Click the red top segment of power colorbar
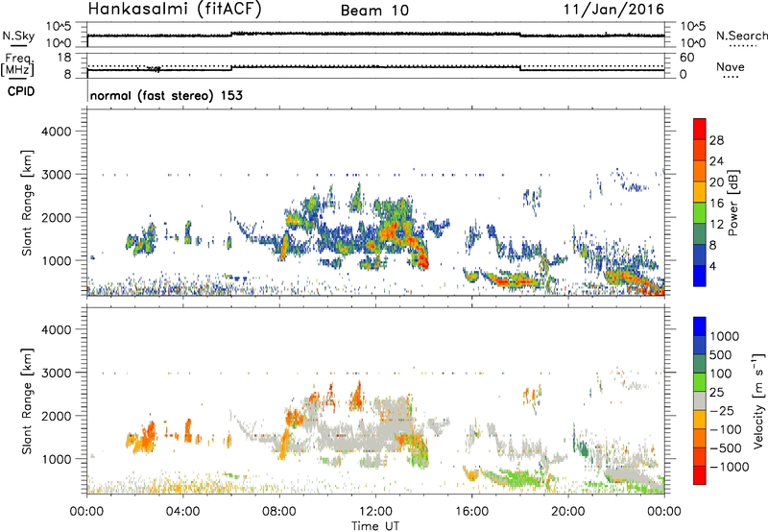This screenshot has height=532, width=768. coord(700,127)
